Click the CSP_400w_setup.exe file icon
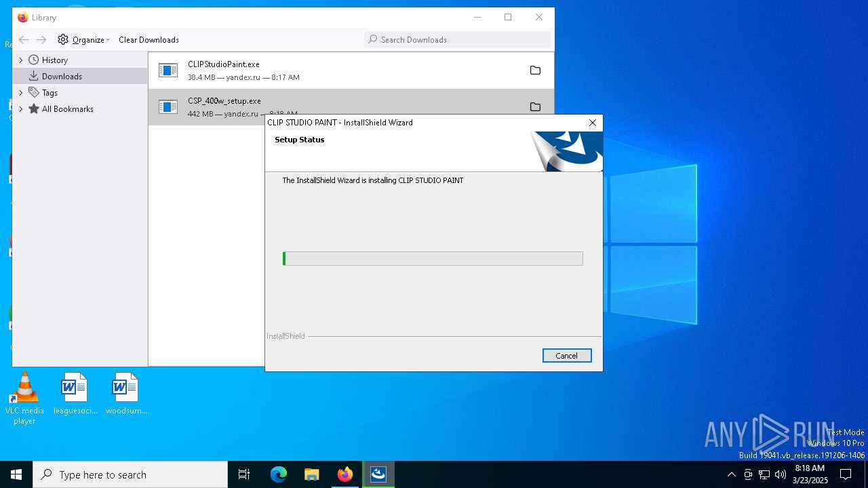Viewport: 868px width, 488px height. coord(167,106)
